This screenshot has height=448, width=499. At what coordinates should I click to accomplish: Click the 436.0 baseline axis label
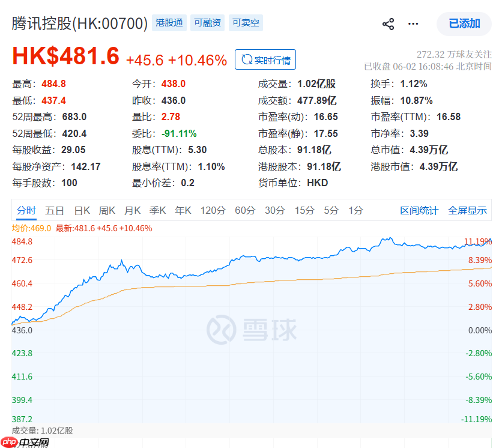22,330
